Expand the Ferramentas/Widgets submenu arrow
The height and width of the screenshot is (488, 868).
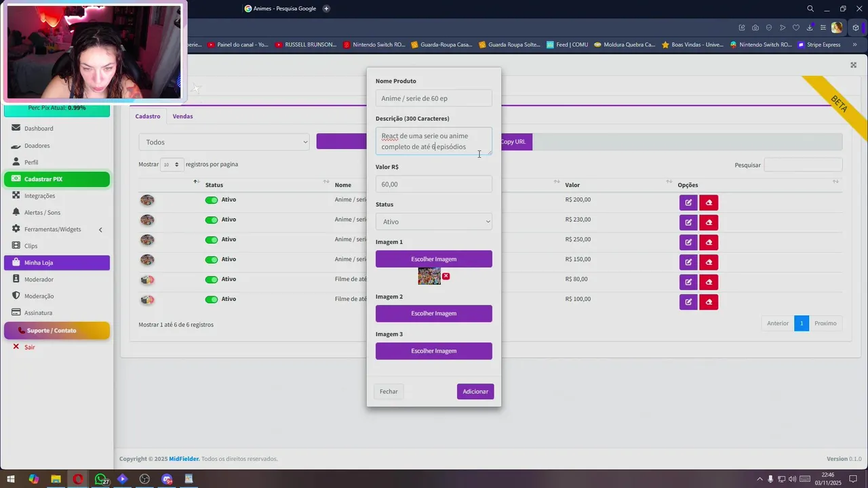pyautogui.click(x=100, y=230)
